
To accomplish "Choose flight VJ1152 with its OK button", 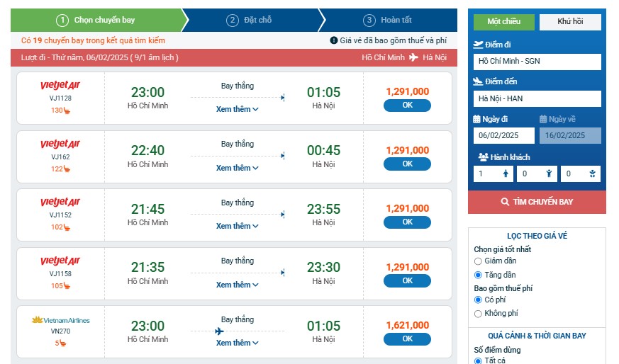I will 407,222.
